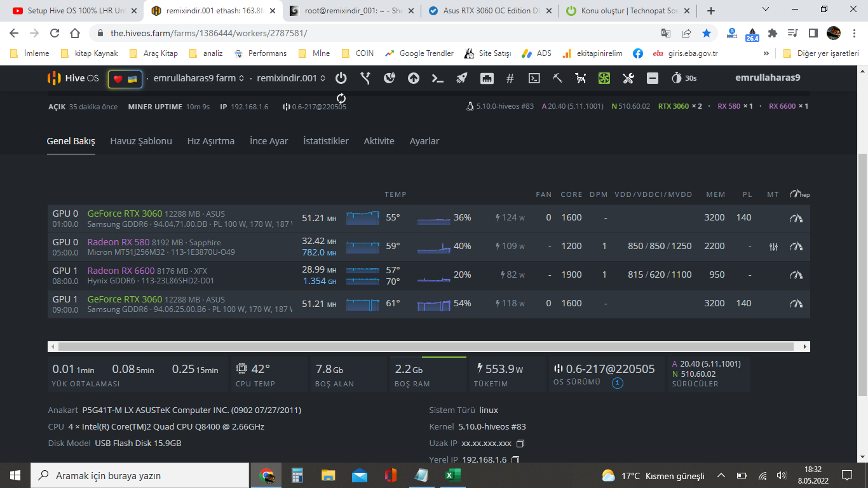Image resolution: width=868 pixels, height=488 pixels.
Task: Click the green fan icon in toolbar
Action: pos(604,78)
